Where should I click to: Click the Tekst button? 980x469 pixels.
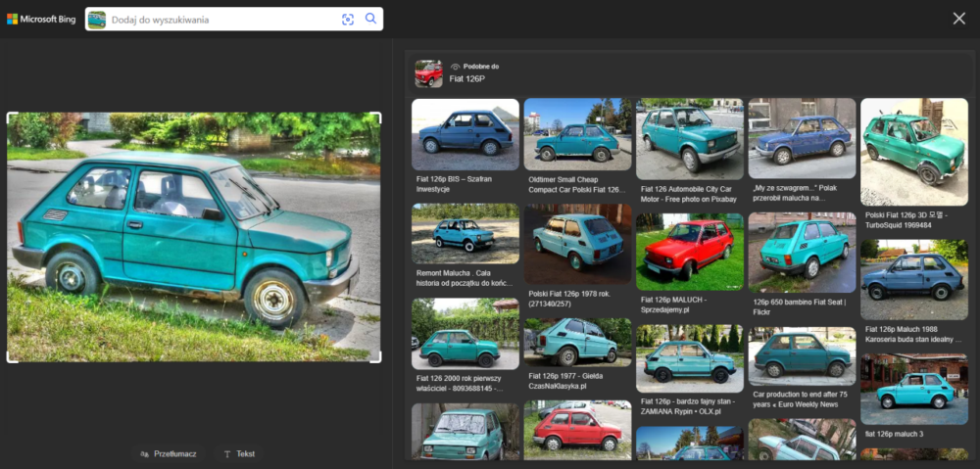coord(239,454)
